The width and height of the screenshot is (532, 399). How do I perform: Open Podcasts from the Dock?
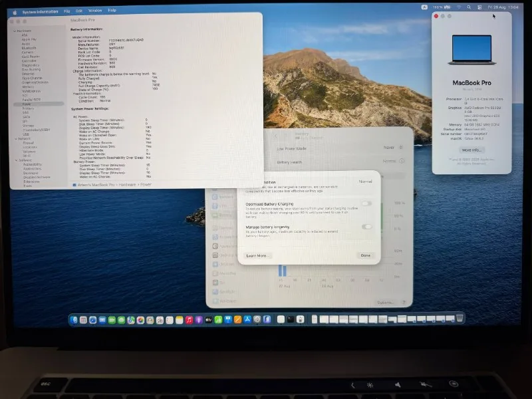[199, 320]
